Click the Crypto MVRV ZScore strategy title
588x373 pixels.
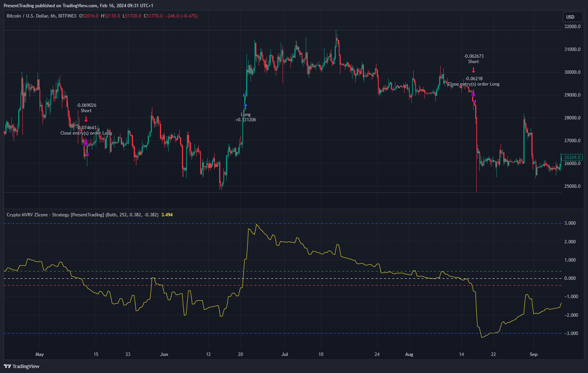tap(82, 215)
